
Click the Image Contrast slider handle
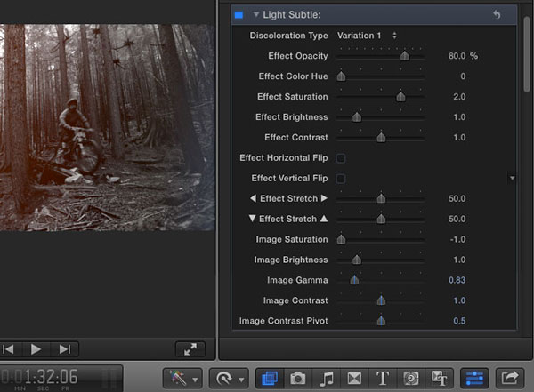point(381,300)
